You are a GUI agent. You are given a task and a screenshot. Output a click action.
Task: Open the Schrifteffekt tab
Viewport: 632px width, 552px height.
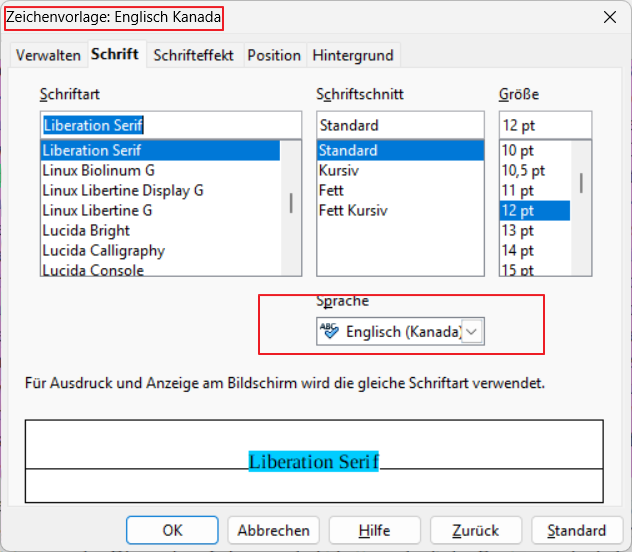[x=193, y=55]
